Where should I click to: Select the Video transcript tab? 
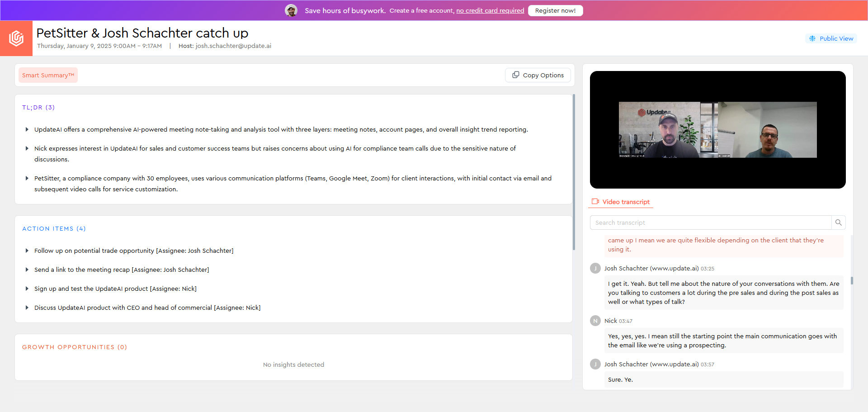[x=621, y=202]
